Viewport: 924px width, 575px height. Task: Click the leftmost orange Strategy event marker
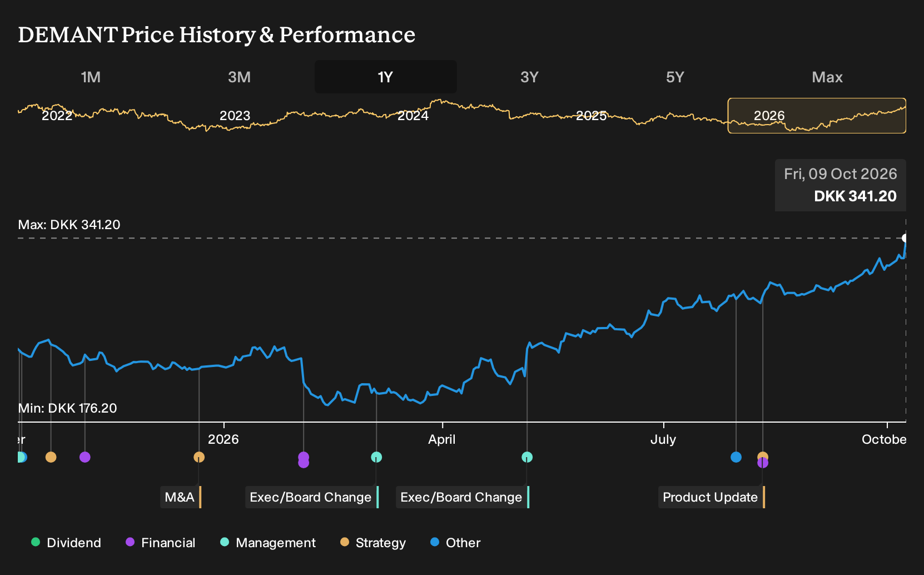coord(51,457)
